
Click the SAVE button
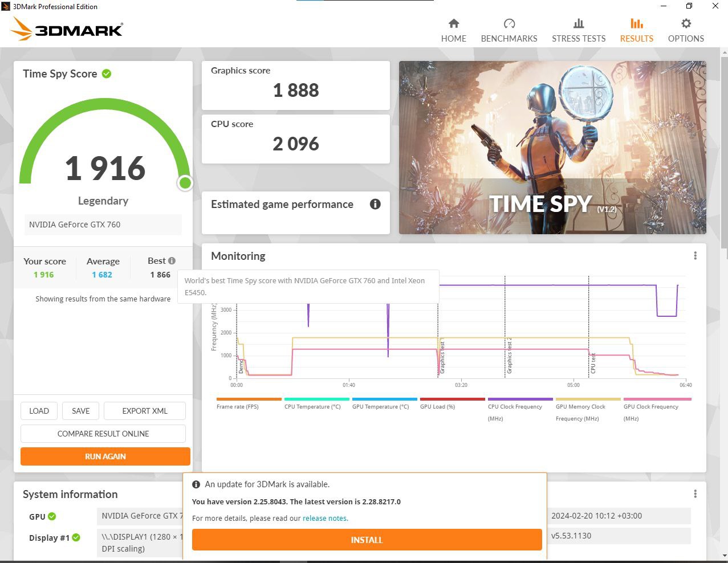point(80,411)
